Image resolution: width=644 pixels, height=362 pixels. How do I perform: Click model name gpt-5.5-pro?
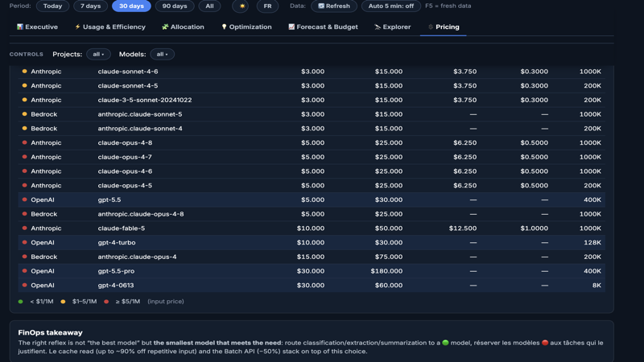click(116, 271)
